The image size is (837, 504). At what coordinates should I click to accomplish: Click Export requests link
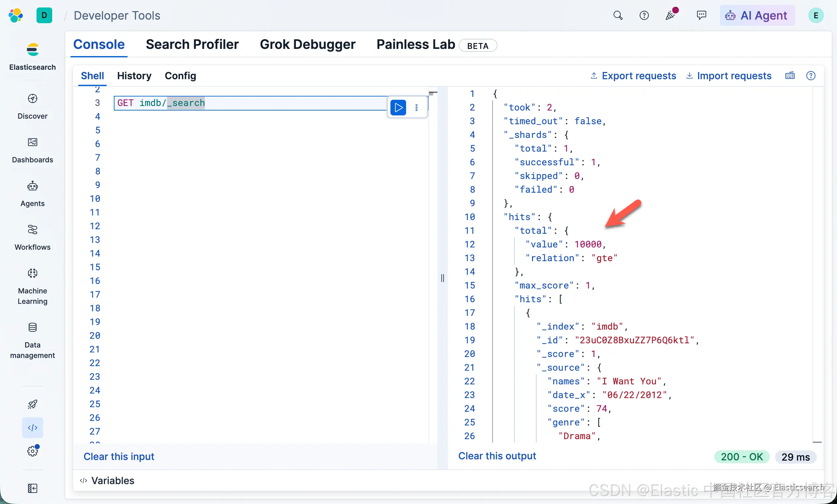click(x=633, y=75)
